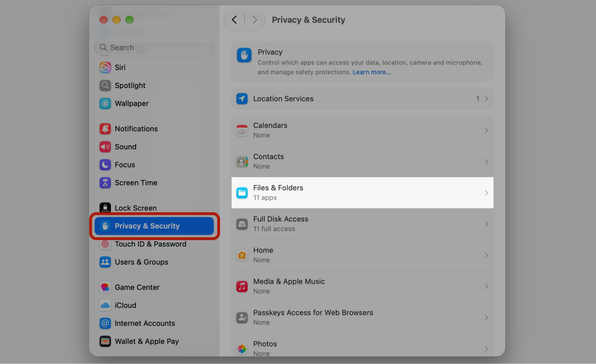This screenshot has width=596, height=364.
Task: Click the Files & Folders icon
Action: click(x=242, y=193)
